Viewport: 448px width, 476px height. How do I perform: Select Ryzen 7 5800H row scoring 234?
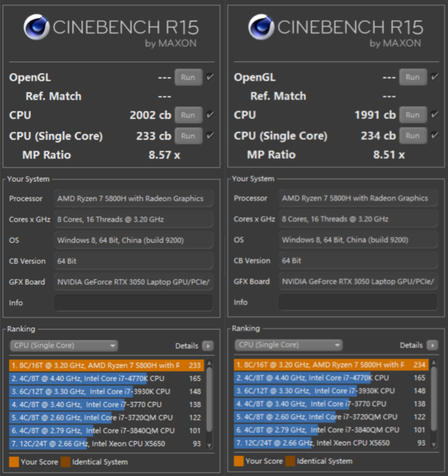click(x=331, y=365)
